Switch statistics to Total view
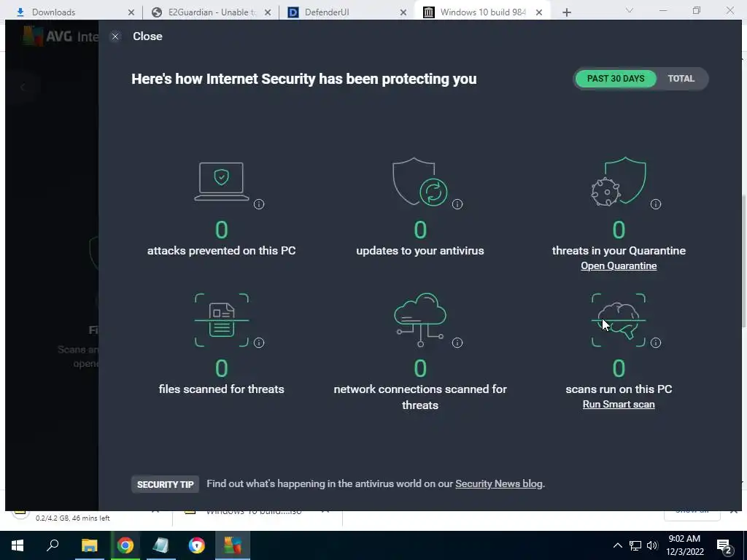The height and width of the screenshot is (560, 747). 681,79
